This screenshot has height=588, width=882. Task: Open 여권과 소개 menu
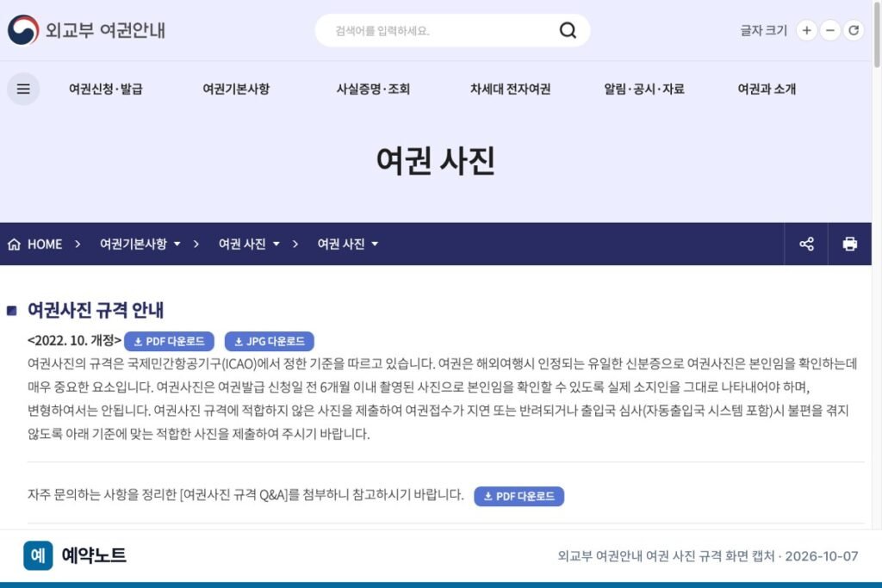[x=767, y=89]
